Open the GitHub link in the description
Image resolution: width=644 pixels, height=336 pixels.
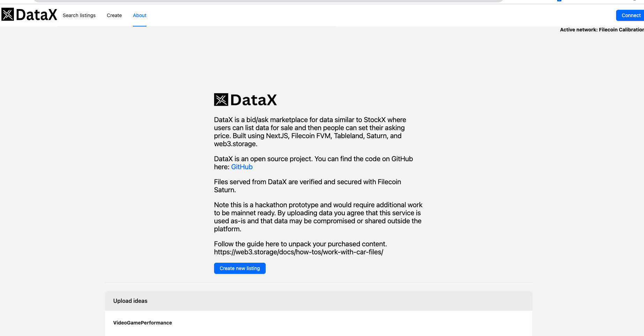242,167
